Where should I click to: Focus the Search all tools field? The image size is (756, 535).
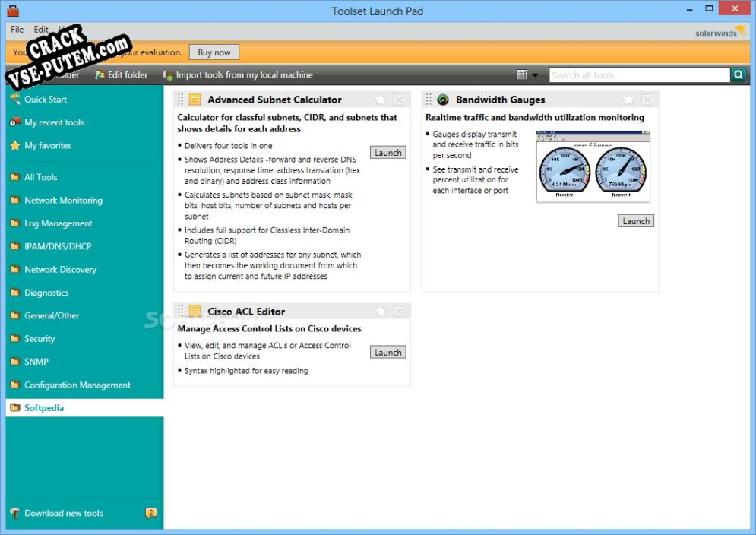point(639,75)
